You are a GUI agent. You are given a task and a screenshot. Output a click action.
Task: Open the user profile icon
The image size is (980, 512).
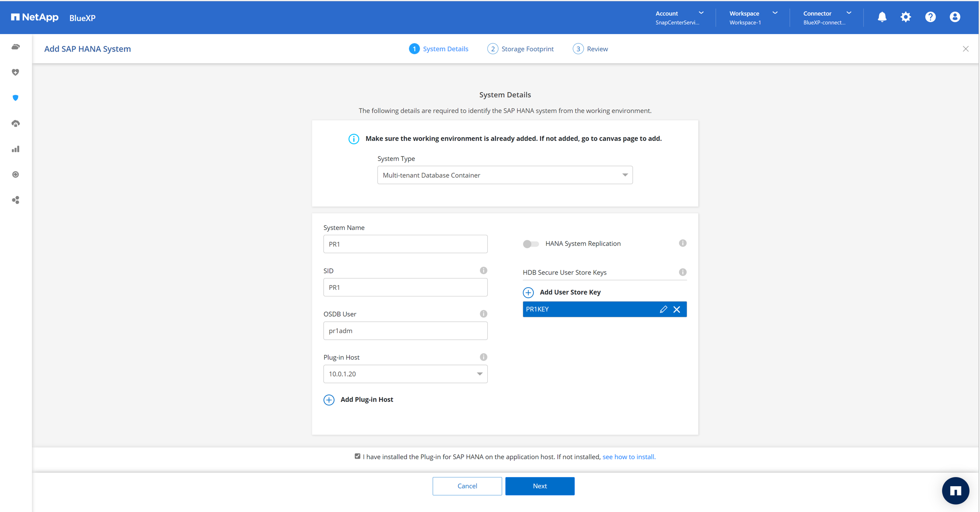(x=955, y=17)
